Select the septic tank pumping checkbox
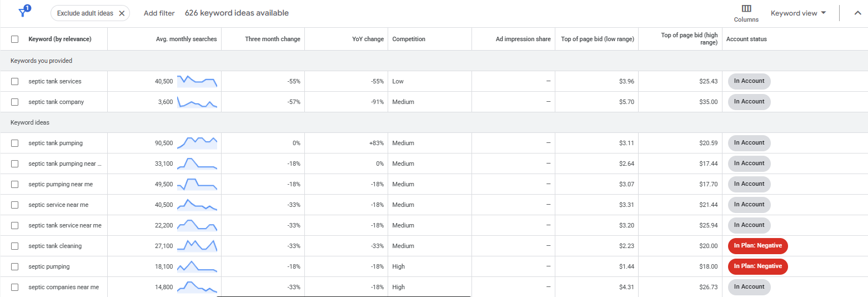Viewport: 868px width, 297px height. pyautogui.click(x=15, y=143)
